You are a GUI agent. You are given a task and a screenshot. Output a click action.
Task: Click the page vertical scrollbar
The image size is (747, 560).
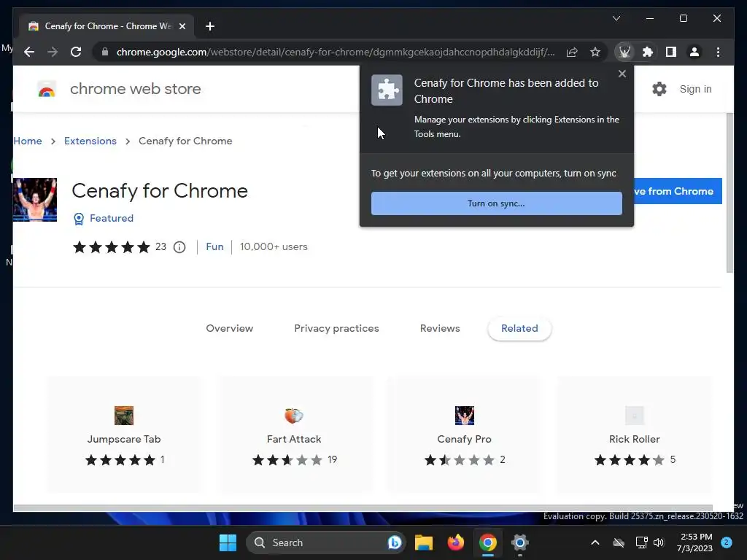click(729, 192)
